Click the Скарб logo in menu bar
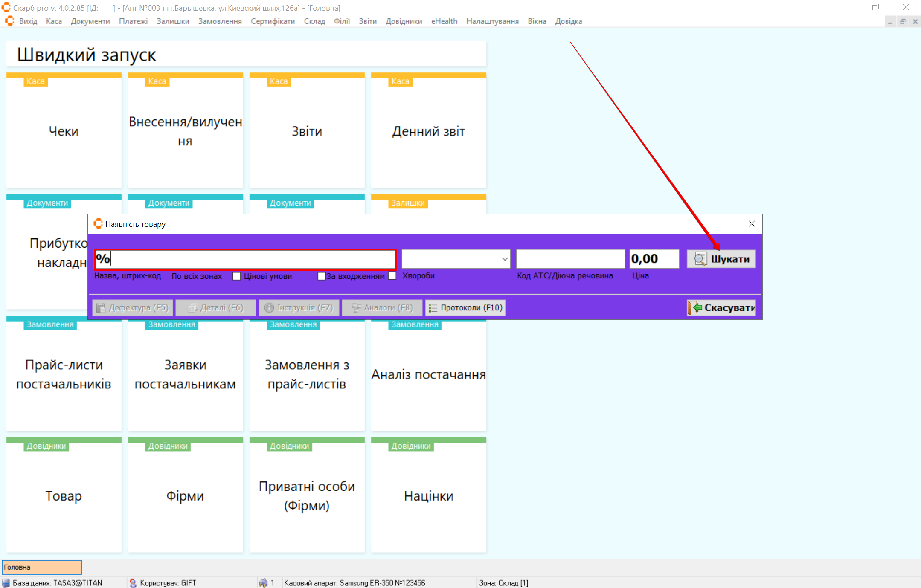The width and height of the screenshot is (921, 588). (x=9, y=21)
